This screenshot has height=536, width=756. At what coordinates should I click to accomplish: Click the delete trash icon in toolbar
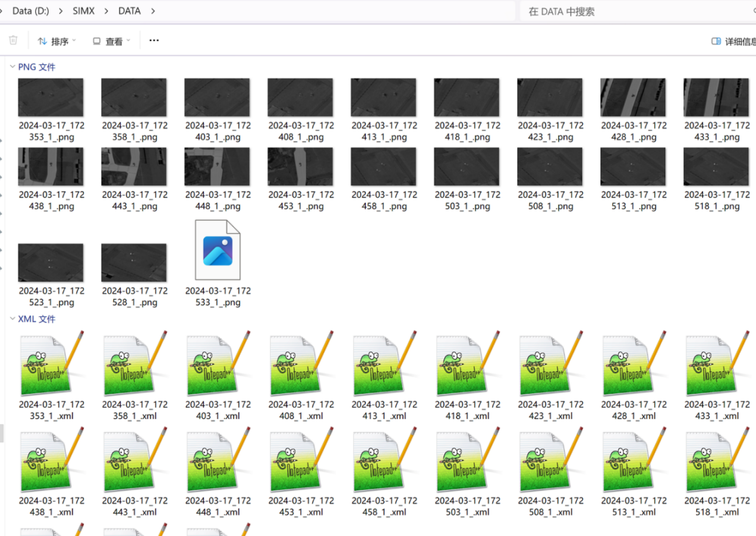pos(14,40)
